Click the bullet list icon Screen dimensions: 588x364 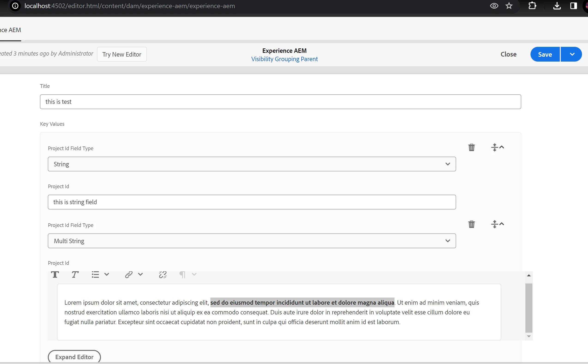[x=95, y=274]
